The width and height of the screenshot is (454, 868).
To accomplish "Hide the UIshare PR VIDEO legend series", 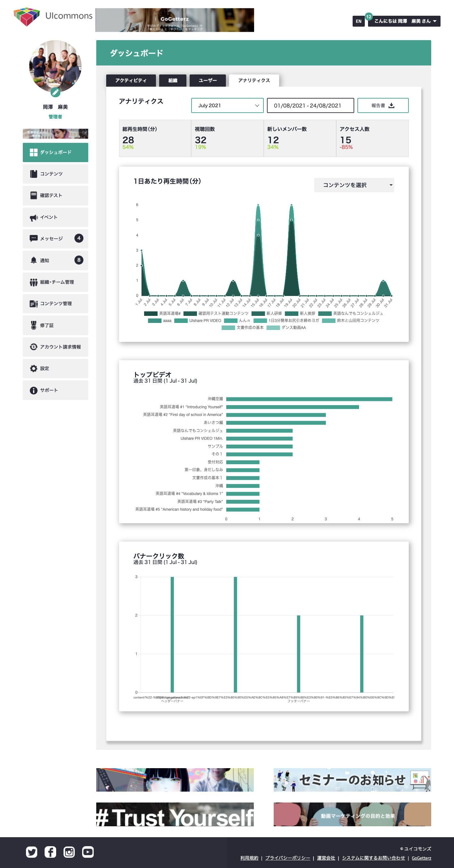I will (x=198, y=320).
